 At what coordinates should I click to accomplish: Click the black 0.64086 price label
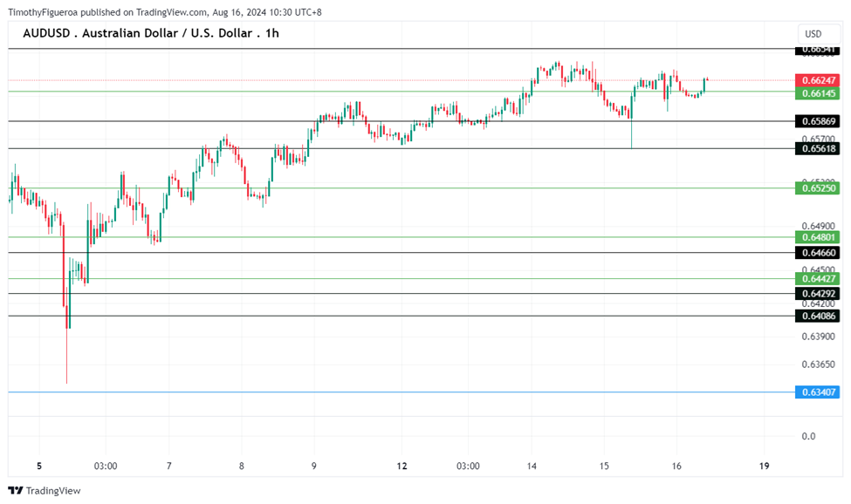818,317
